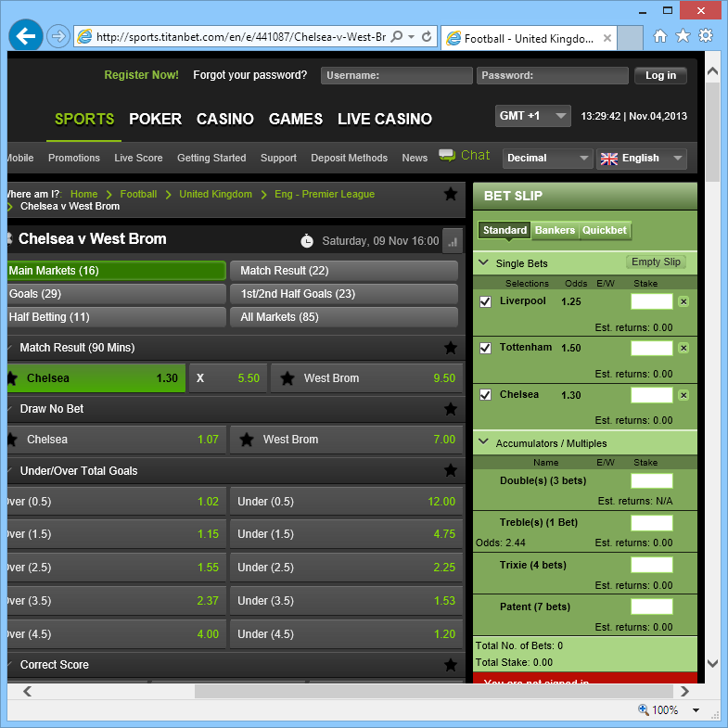Viewport: 728px width, 728px height.
Task: Switch to the Quickbet bet slip tab
Action: [605, 230]
